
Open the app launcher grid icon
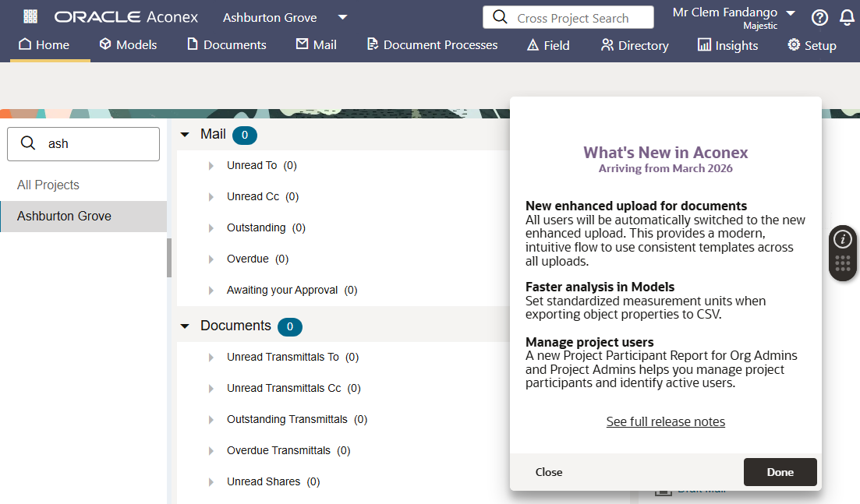(x=30, y=16)
